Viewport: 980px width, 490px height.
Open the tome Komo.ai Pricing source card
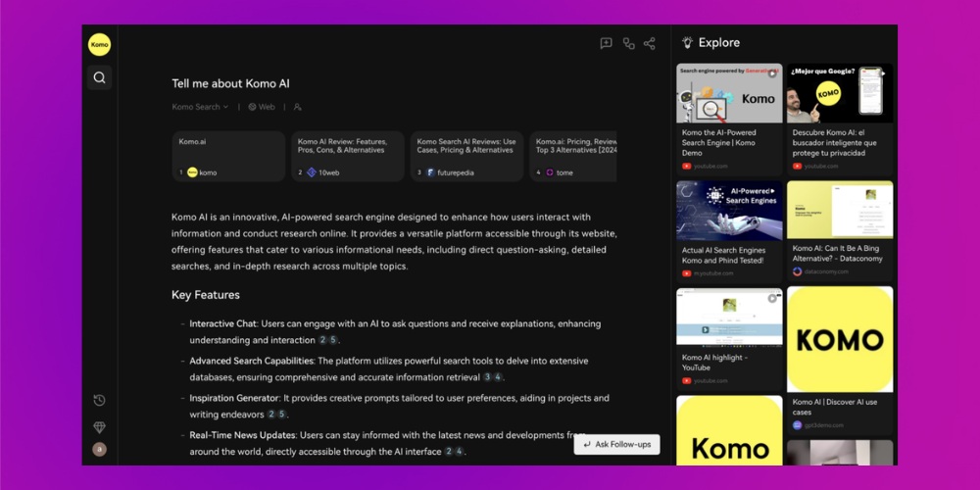pyautogui.click(x=573, y=156)
